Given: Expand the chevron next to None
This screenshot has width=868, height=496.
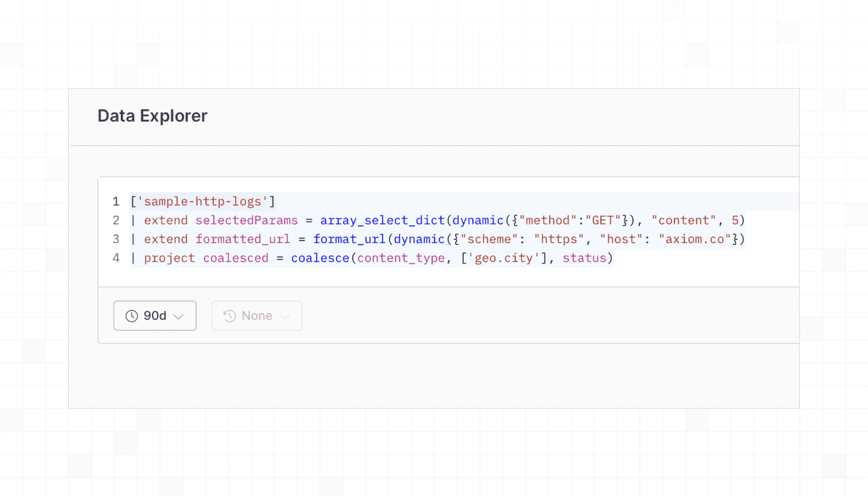Looking at the screenshot, I should point(285,317).
